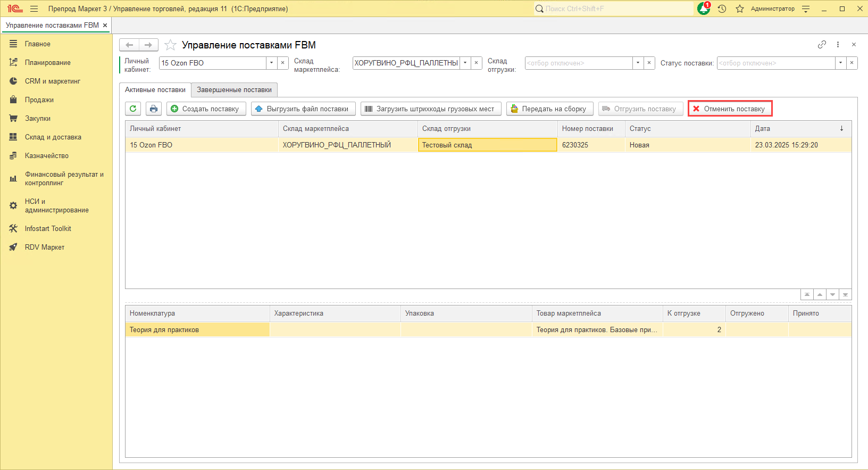
Task: Click the print icon button
Action: pyautogui.click(x=154, y=109)
